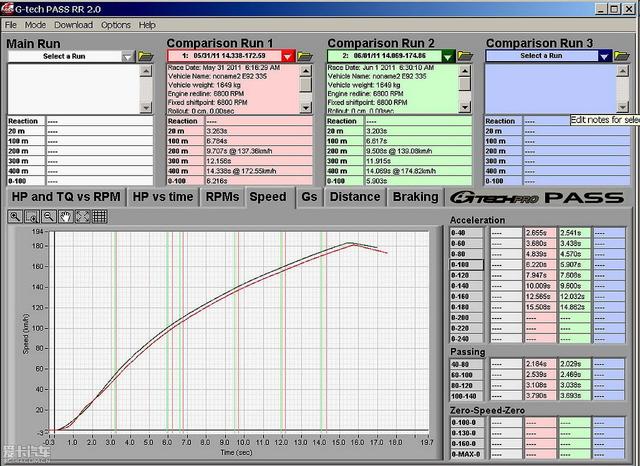Open the Options menu

pos(116,25)
